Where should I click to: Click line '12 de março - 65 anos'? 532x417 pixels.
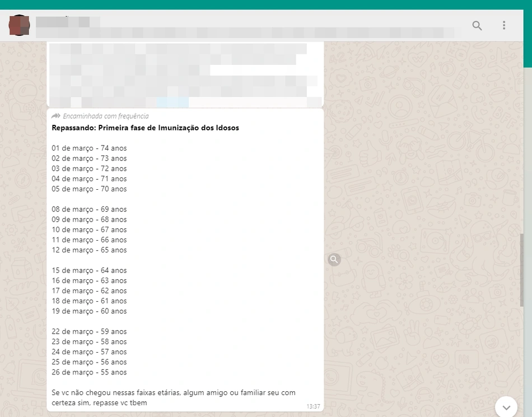pos(89,250)
